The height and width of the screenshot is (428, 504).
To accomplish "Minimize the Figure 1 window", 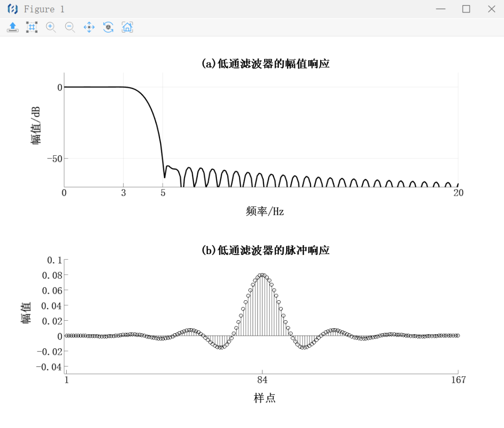I will point(440,9).
